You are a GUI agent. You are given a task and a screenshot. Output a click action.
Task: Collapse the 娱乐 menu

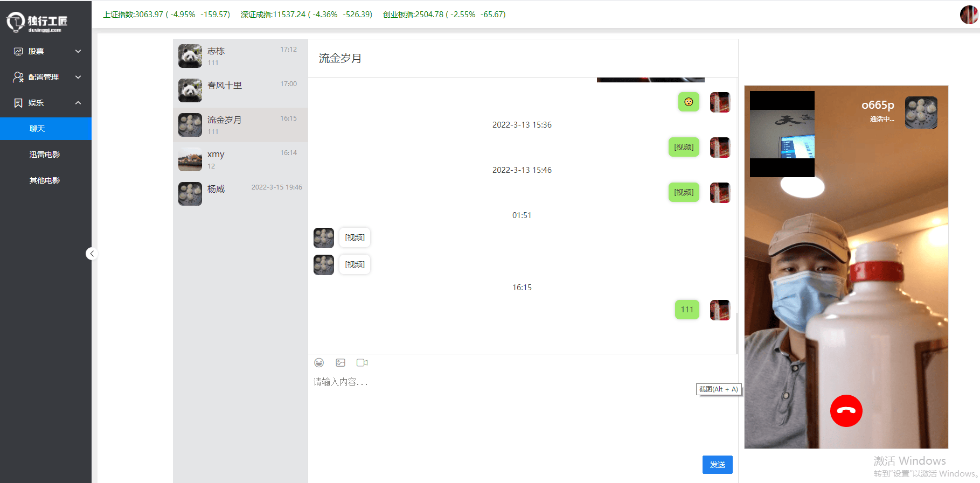coord(46,103)
